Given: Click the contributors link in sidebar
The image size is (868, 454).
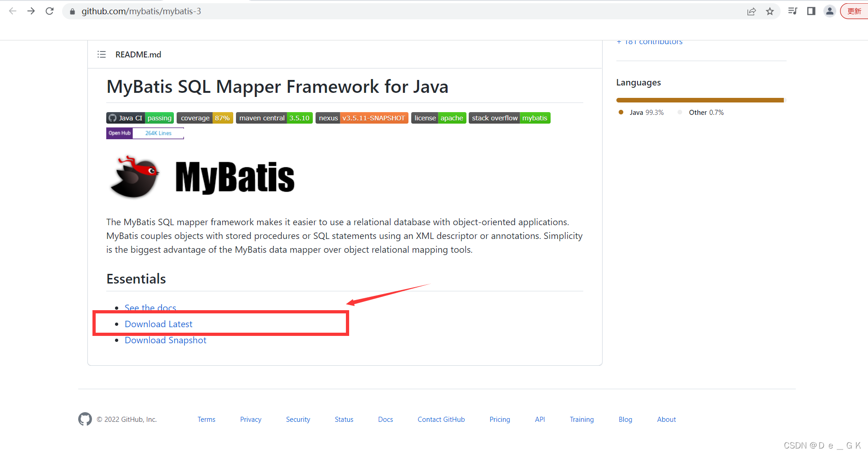Looking at the screenshot, I should (x=650, y=42).
